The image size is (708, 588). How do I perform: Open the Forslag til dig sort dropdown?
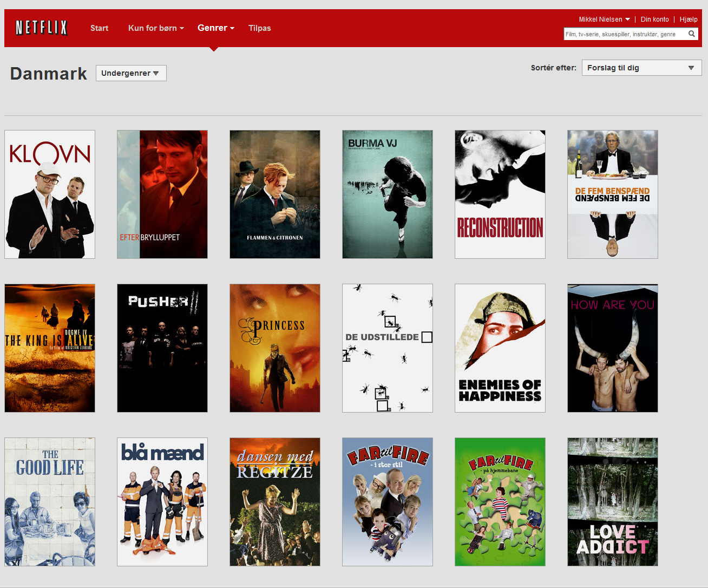pos(641,68)
